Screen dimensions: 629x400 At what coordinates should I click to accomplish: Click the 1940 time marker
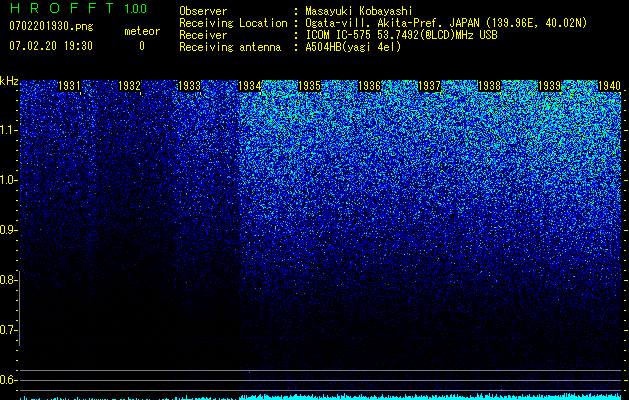(x=610, y=86)
